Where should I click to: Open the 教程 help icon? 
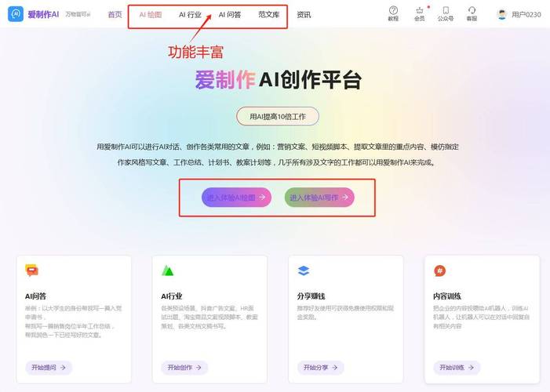[x=393, y=10]
